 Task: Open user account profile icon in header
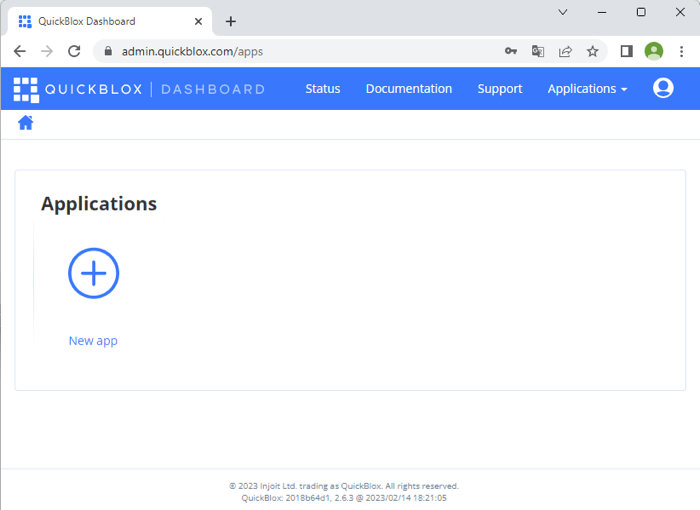click(663, 88)
